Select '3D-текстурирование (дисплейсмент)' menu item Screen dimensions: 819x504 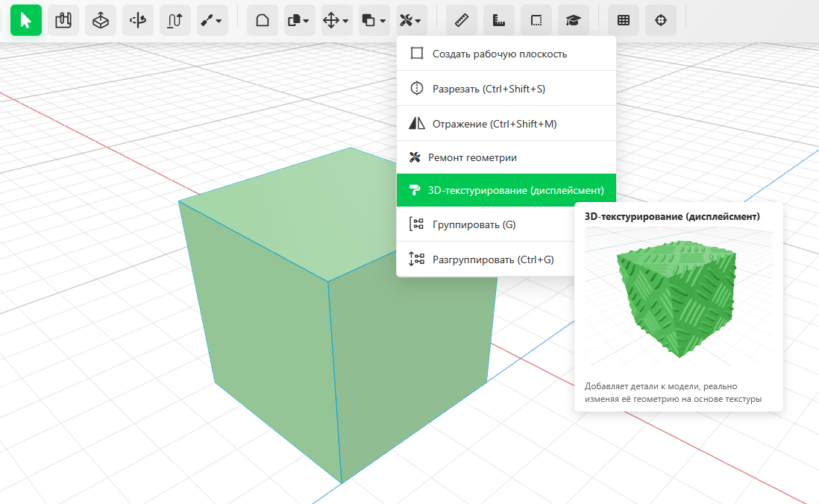(506, 190)
